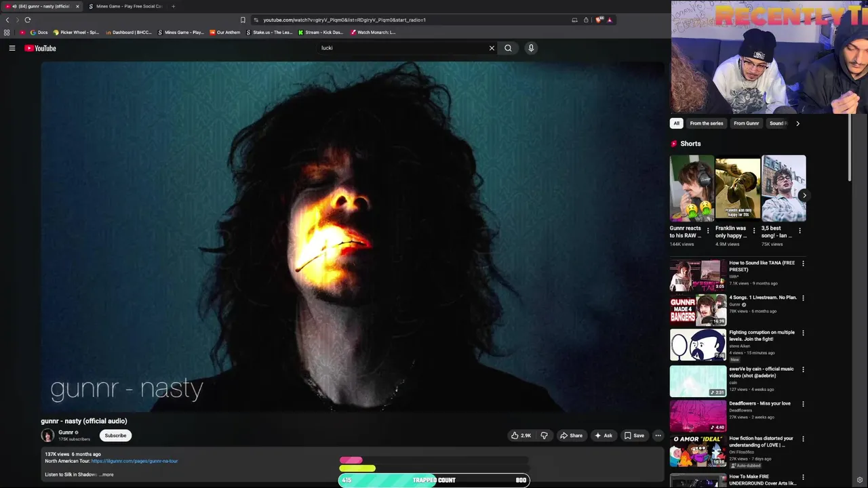868x488 pixels.
Task: Expand description with ...more
Action: coord(106,474)
